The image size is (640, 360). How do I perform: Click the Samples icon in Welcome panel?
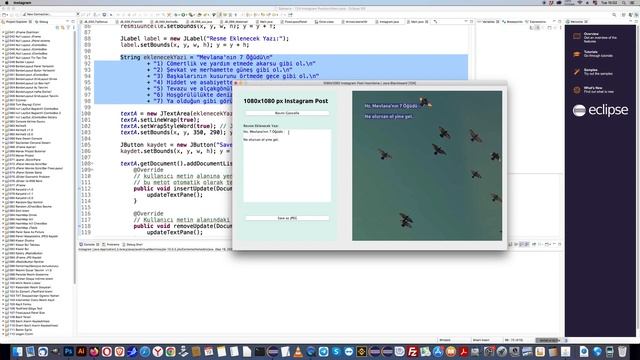pos(577,72)
